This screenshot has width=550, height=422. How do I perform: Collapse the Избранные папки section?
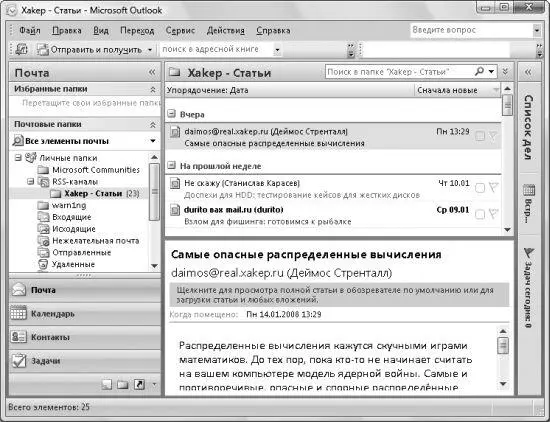153,90
